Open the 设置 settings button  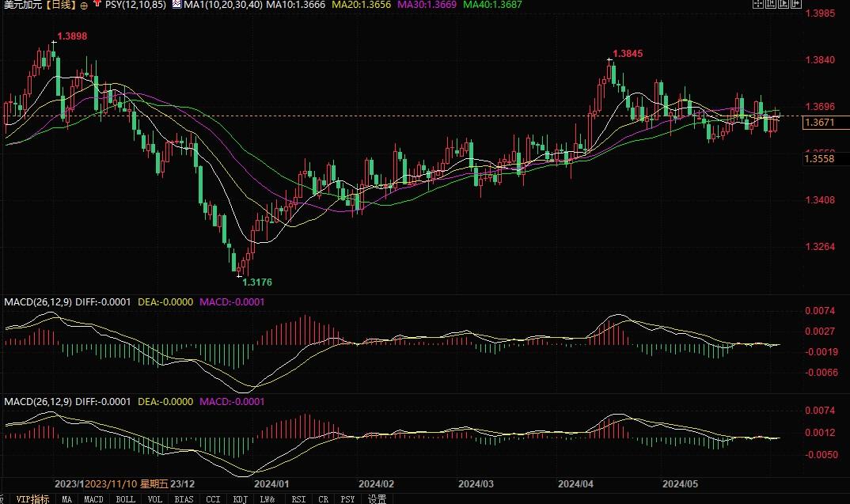click(378, 498)
